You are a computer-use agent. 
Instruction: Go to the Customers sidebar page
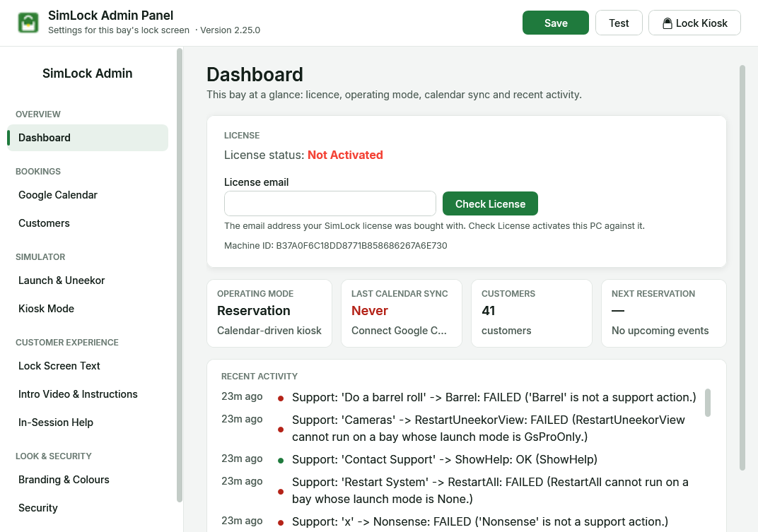click(x=88, y=223)
